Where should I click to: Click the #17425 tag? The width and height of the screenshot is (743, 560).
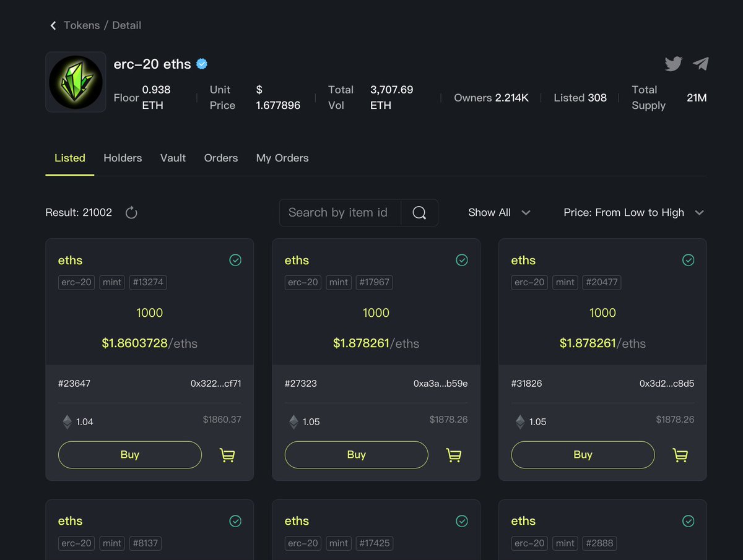coord(375,544)
